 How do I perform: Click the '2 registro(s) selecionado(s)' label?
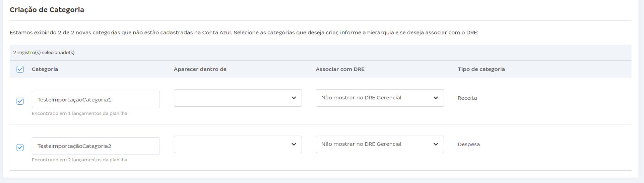click(44, 53)
